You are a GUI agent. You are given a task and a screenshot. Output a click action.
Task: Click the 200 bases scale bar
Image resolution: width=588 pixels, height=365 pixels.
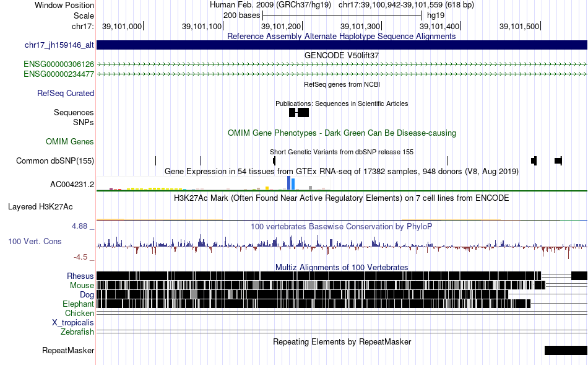click(x=342, y=15)
